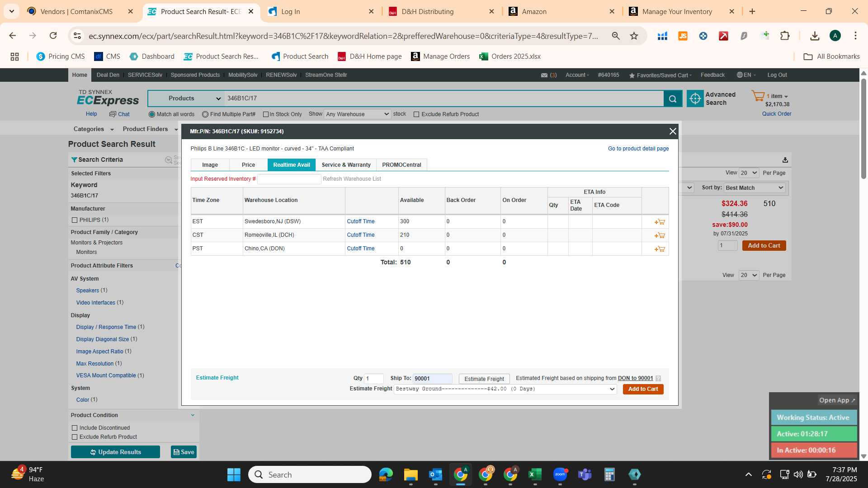This screenshot has height=488, width=868.
Task: Open the Chrome extensions puzzle icon
Action: point(785,36)
